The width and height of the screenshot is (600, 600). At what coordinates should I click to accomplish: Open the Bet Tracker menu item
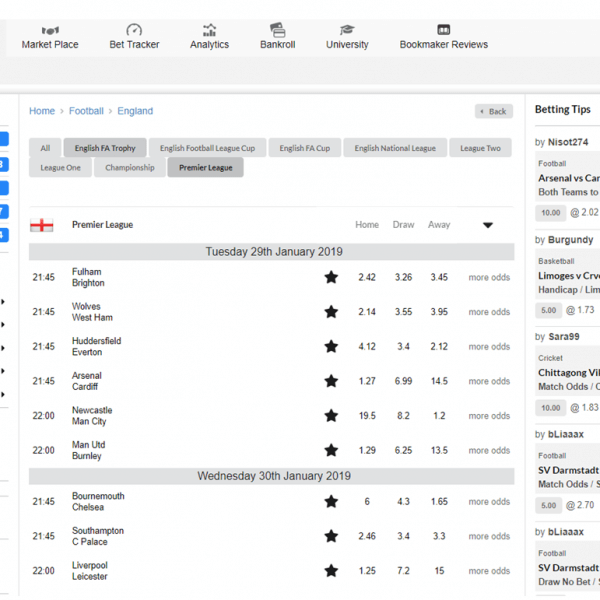tap(134, 45)
